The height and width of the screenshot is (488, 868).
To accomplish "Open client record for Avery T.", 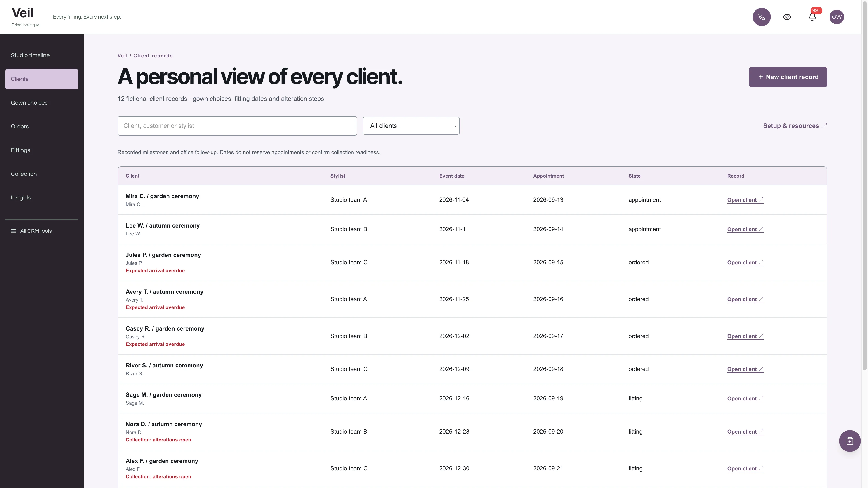I will coord(745,299).
